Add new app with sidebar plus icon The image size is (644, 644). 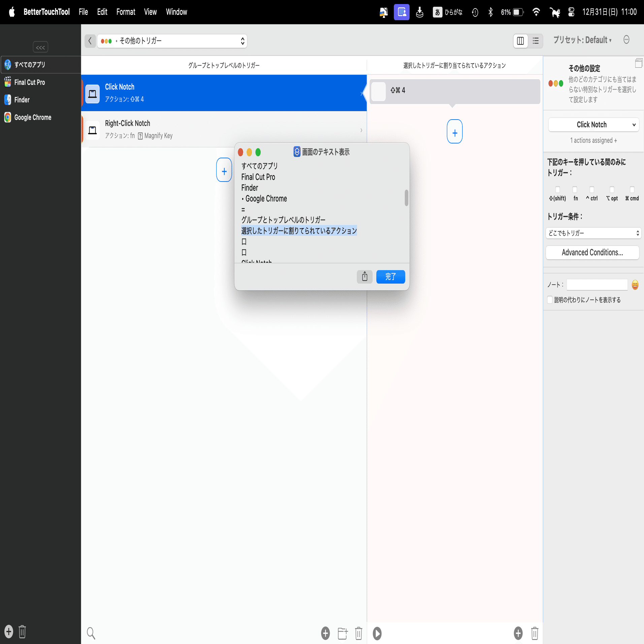(9, 632)
